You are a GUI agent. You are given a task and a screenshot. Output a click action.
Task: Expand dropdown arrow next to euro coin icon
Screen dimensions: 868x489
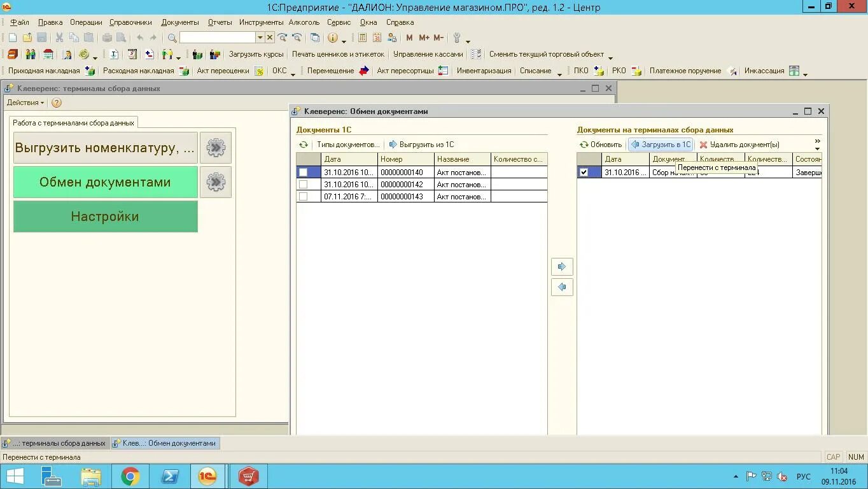click(x=95, y=57)
